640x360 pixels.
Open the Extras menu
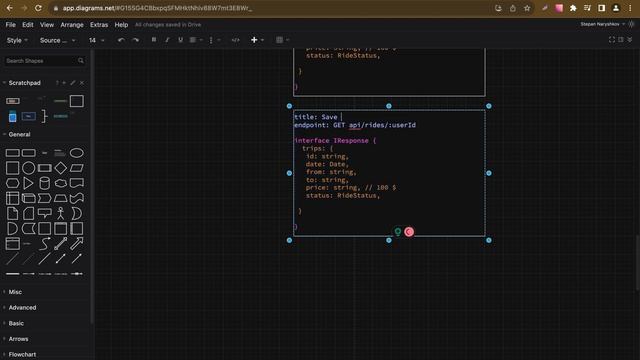pyautogui.click(x=99, y=25)
